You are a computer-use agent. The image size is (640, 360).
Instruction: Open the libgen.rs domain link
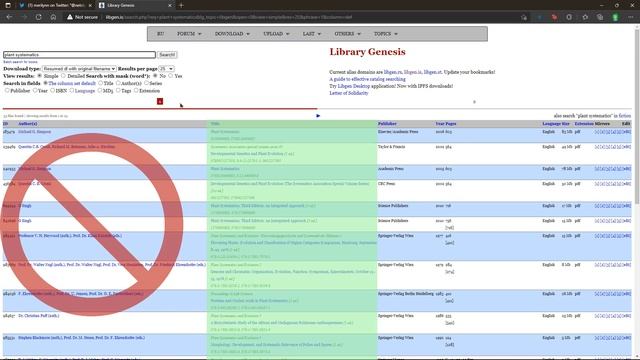393,72
